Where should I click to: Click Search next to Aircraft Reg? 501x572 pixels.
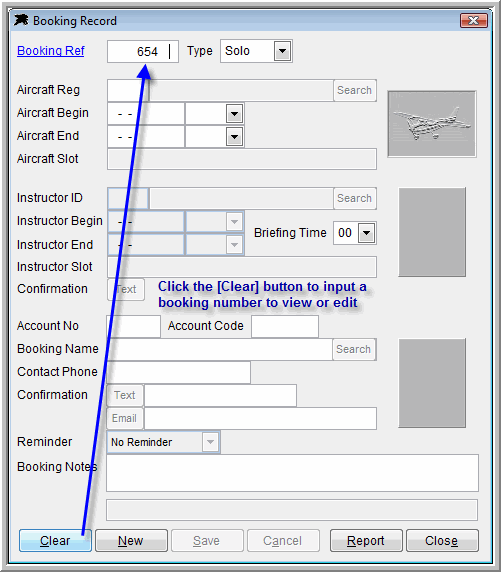(x=354, y=90)
